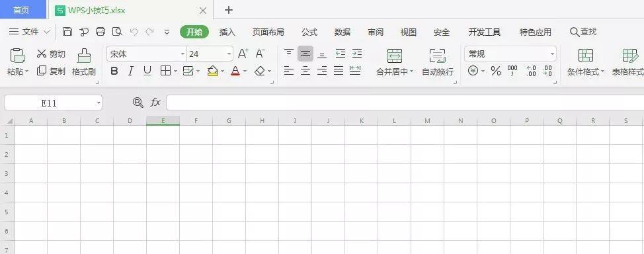Open Print Preview from quick toolbar
The width and height of the screenshot is (644, 254).
pos(118,32)
